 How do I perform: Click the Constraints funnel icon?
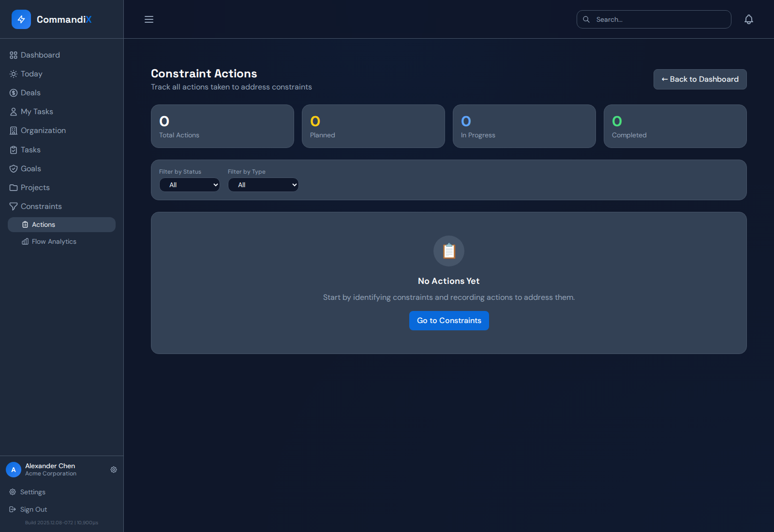tap(14, 207)
